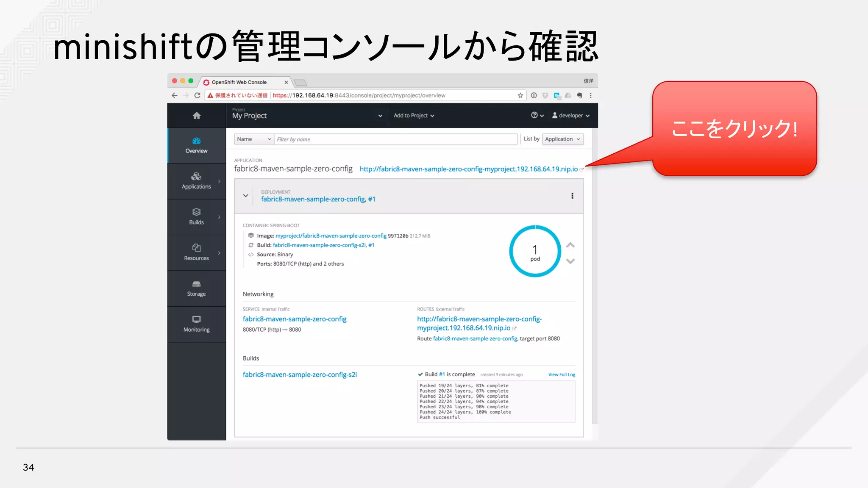Reload the page in the browser
The width and height of the screenshot is (868, 488).
tap(197, 95)
